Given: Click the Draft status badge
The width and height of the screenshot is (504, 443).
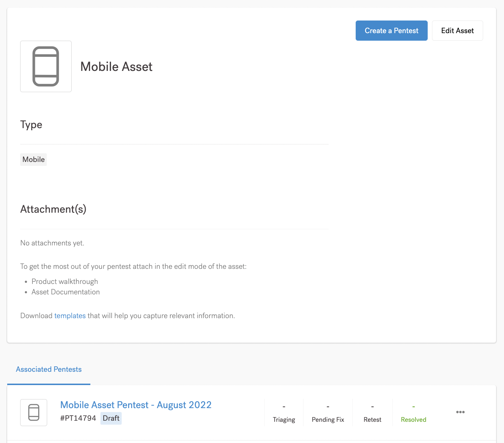Looking at the screenshot, I should [x=111, y=418].
